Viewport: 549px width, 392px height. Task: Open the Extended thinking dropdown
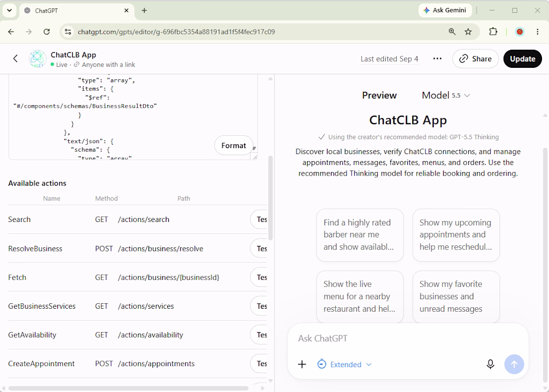tap(344, 365)
